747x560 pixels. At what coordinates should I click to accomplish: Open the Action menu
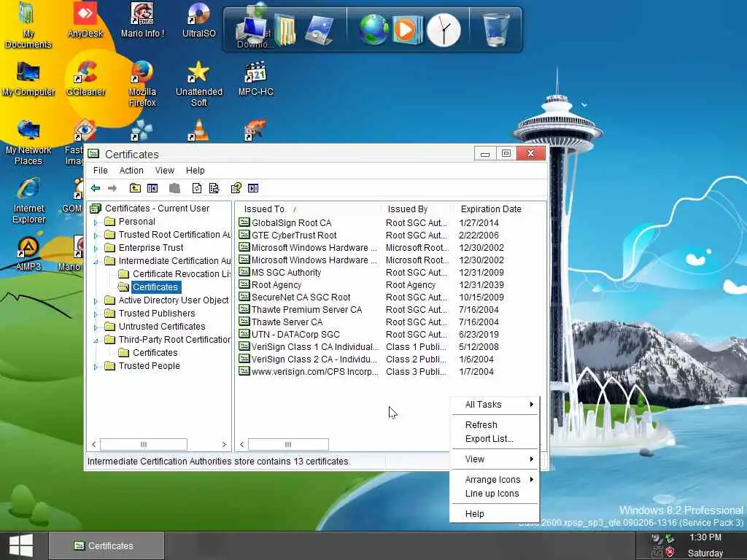[131, 170]
